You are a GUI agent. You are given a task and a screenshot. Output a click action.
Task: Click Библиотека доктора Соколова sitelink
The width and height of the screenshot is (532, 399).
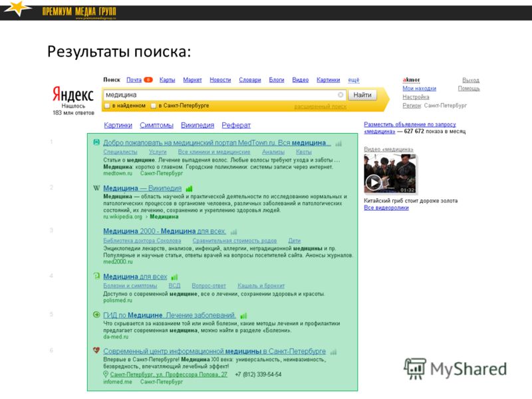pos(142,241)
